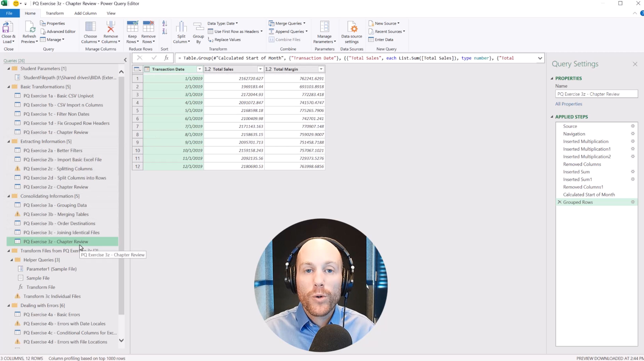The height and width of the screenshot is (361, 644).
Task: Switch to the Transform tab
Action: (54, 13)
